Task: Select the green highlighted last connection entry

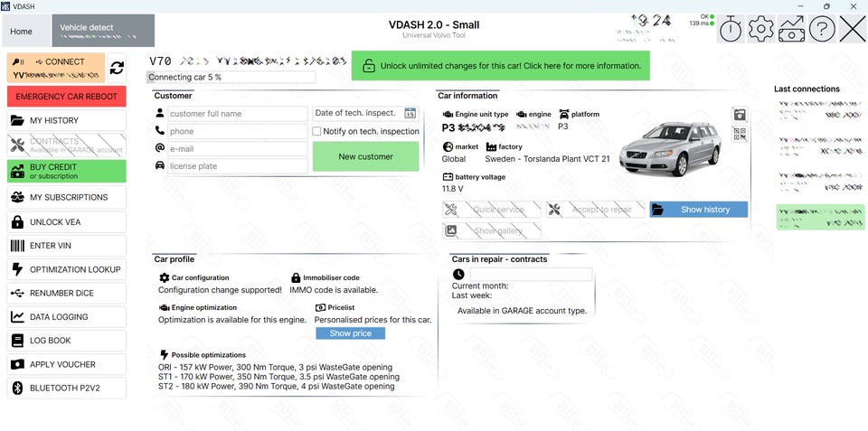Action: [x=820, y=217]
